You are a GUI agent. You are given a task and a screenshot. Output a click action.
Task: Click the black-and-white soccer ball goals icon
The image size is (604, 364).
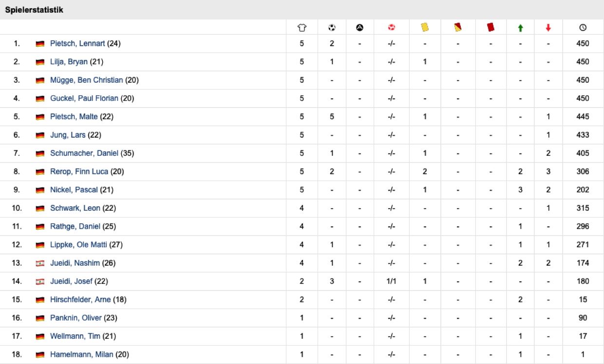pyautogui.click(x=332, y=28)
